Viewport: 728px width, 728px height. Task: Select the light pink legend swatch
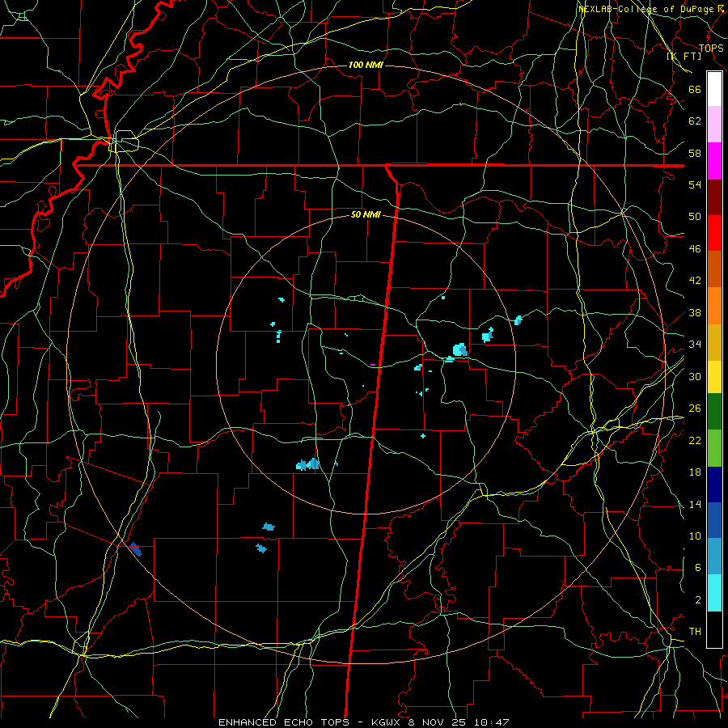(x=714, y=124)
